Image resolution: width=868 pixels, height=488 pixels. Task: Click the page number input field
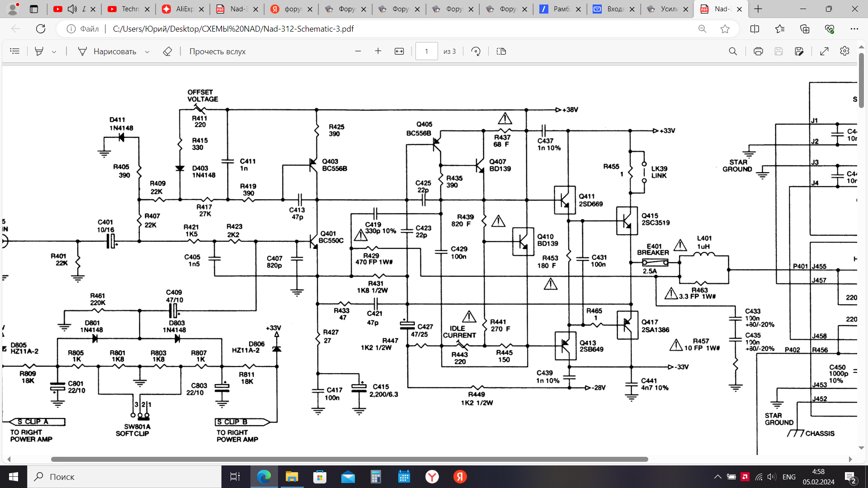pyautogui.click(x=426, y=52)
